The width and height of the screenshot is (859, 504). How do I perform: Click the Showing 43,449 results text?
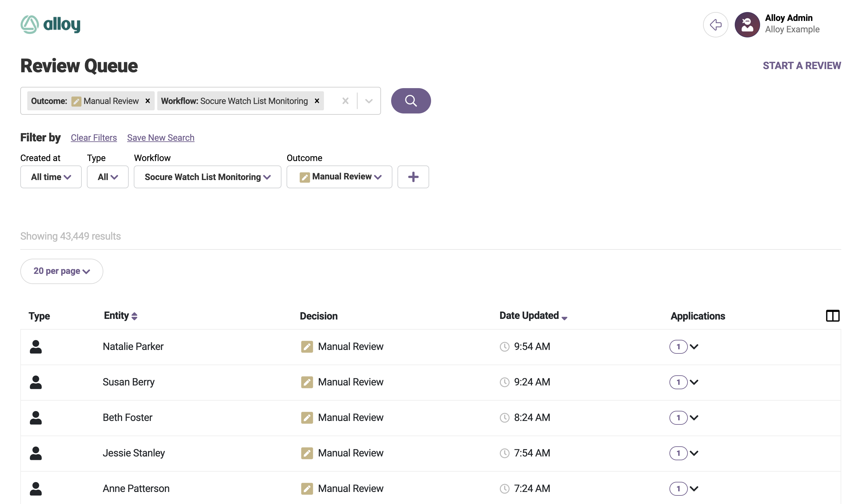tap(71, 236)
